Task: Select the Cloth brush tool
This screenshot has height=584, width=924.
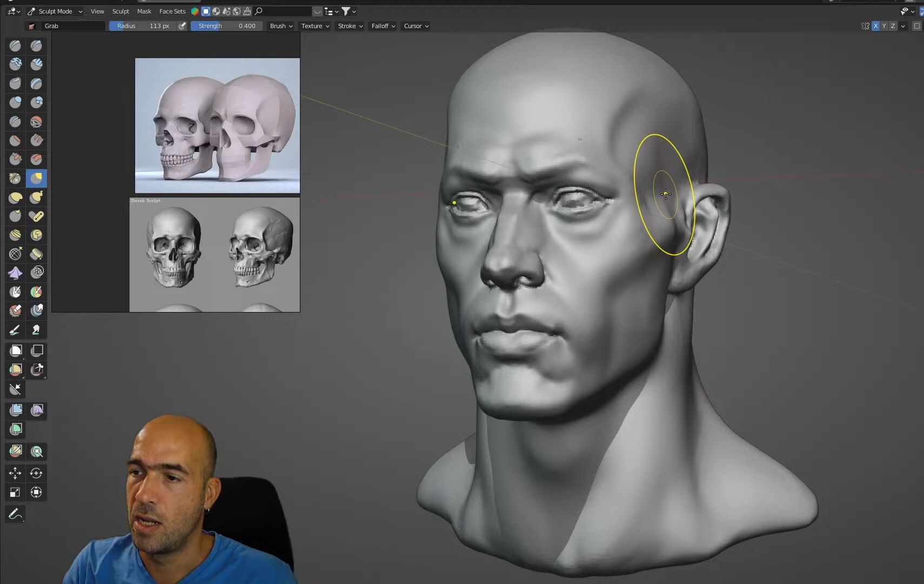Action: tap(15, 273)
